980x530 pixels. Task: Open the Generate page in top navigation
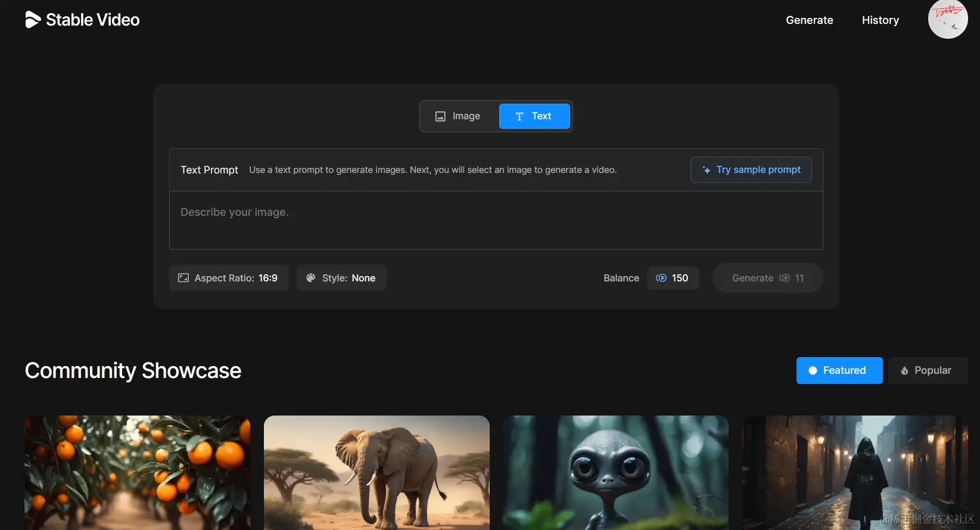click(x=809, y=20)
